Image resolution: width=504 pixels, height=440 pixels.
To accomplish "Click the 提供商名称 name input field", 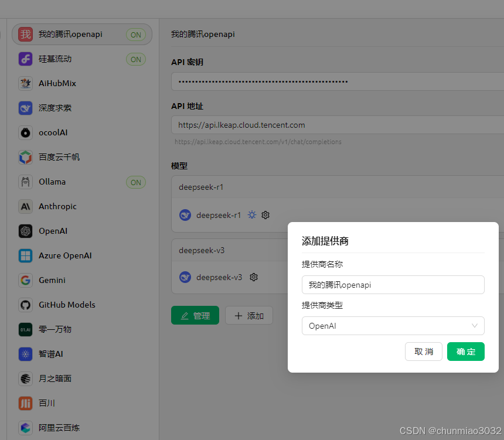I will pos(393,285).
